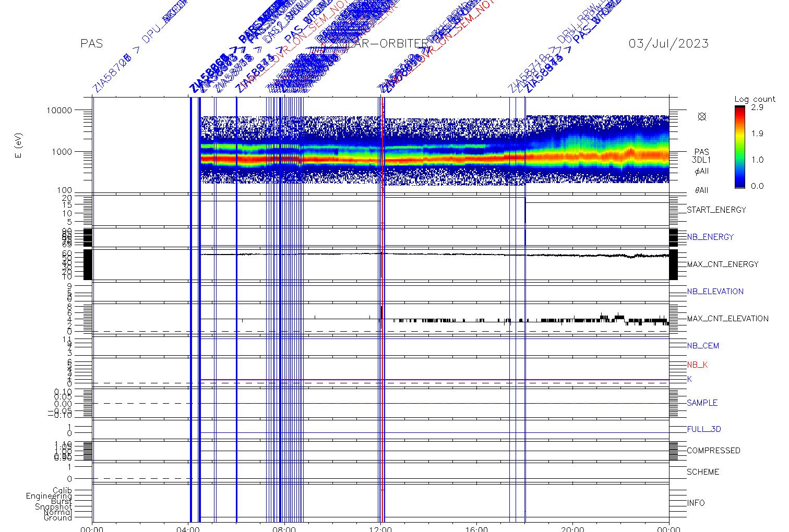Click the 20:00 time axis tick

(572, 528)
